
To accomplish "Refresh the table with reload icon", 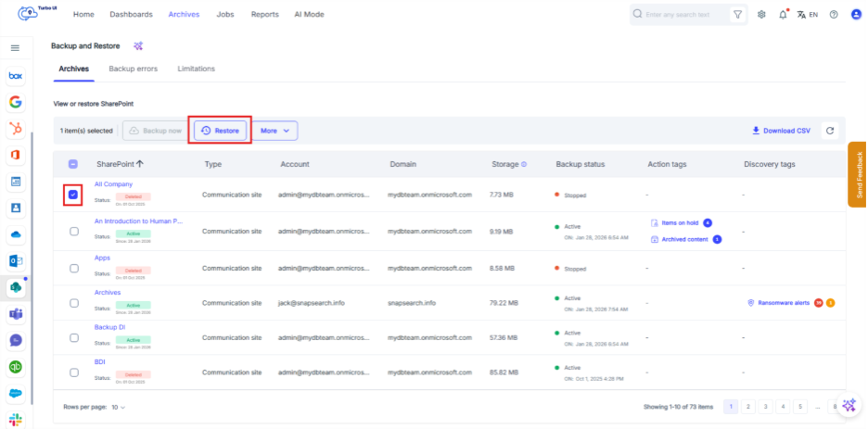I will [830, 131].
